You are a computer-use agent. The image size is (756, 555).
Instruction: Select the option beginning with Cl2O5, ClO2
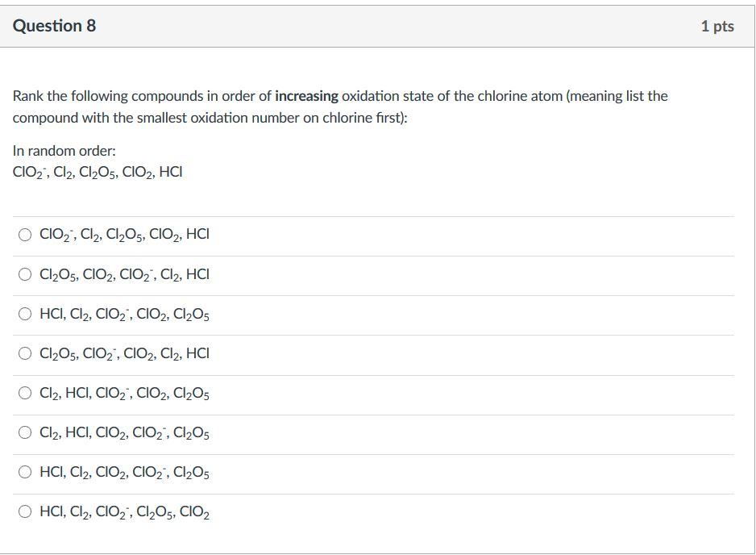click(x=23, y=275)
